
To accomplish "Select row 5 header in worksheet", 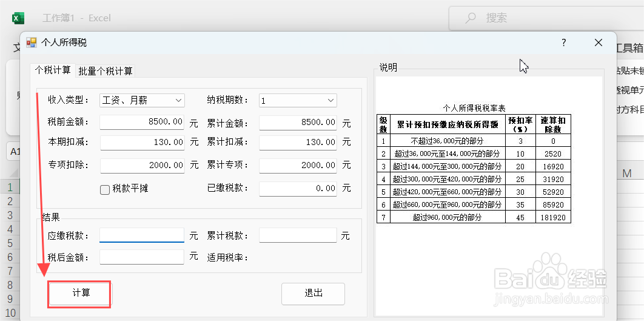I will [10, 243].
